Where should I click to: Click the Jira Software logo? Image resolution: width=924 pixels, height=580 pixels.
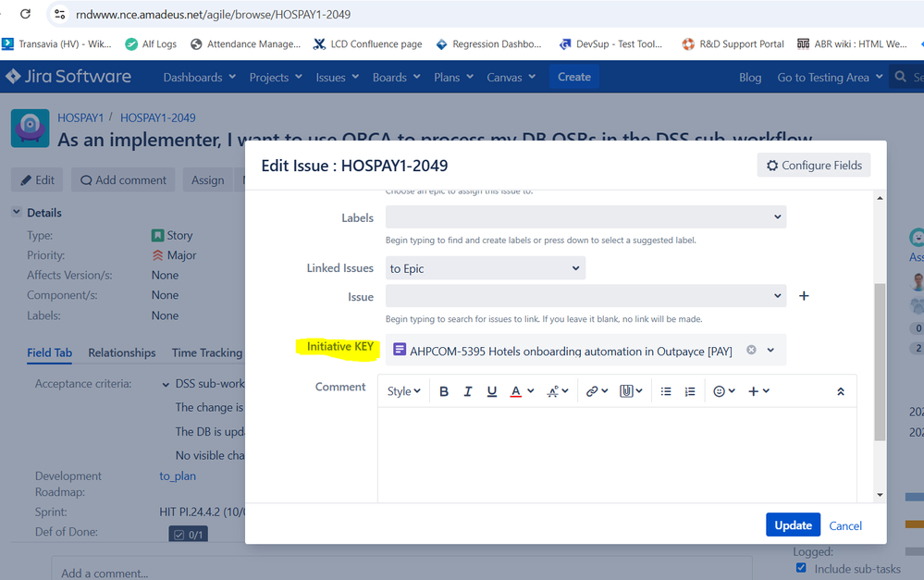click(x=68, y=77)
